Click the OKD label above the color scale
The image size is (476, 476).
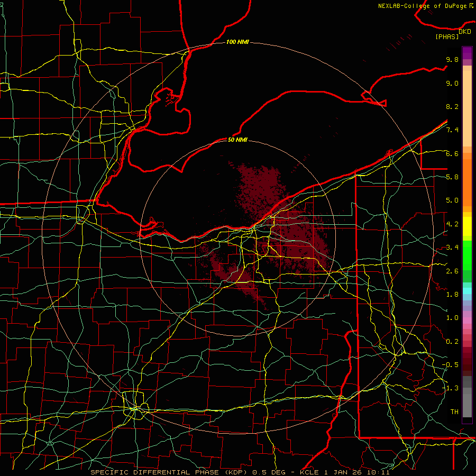coord(465,32)
